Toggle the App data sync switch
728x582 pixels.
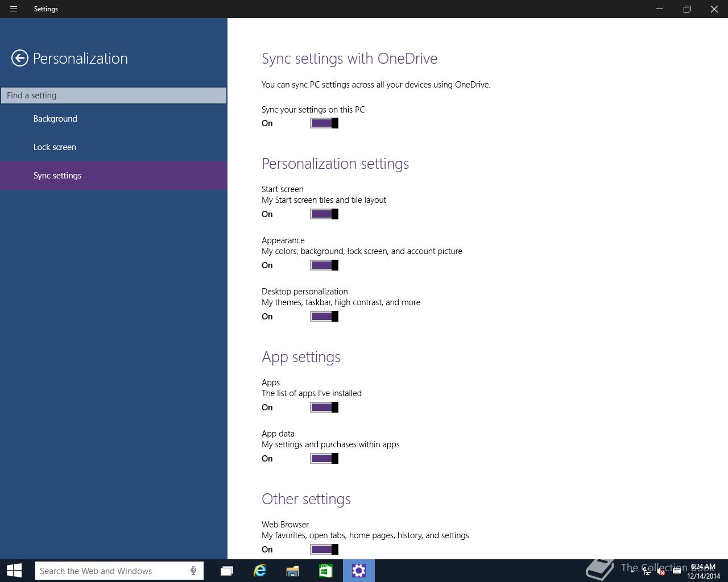324,459
